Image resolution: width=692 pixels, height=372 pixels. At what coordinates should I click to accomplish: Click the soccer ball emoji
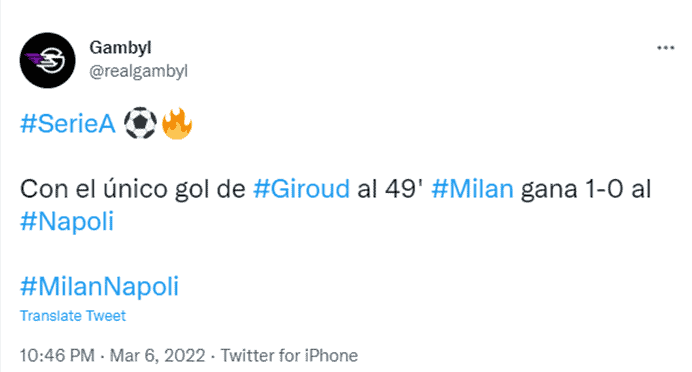click(140, 123)
